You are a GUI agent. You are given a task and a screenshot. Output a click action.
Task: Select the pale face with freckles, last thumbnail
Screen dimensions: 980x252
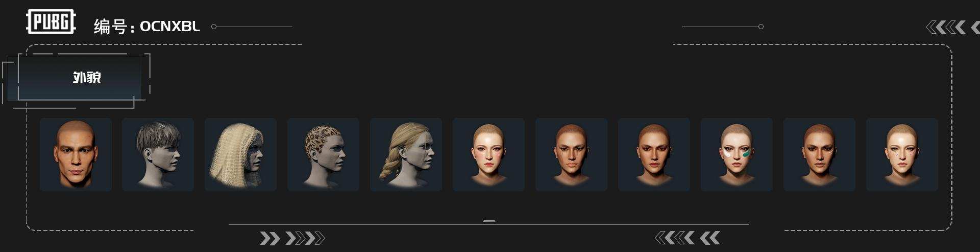[x=902, y=154]
